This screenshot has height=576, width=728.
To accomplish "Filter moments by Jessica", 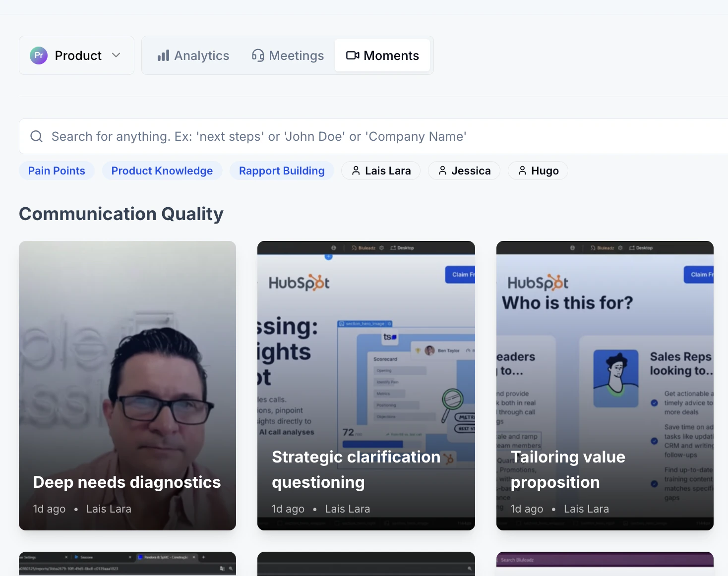I will [x=464, y=171].
